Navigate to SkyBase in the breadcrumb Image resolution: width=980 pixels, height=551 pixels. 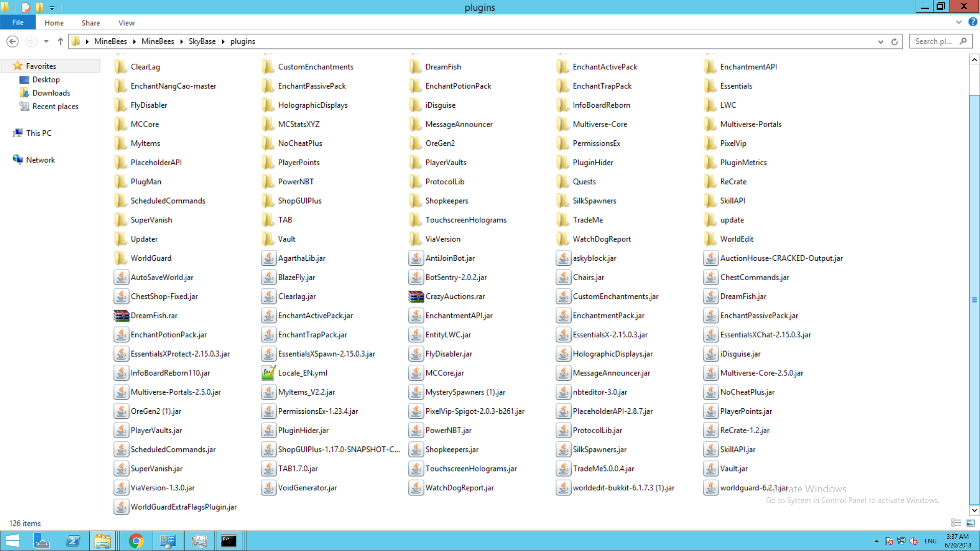tap(202, 41)
